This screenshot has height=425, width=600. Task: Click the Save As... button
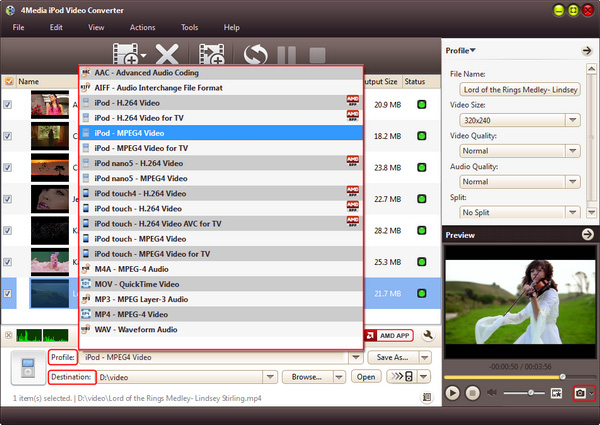(x=392, y=357)
